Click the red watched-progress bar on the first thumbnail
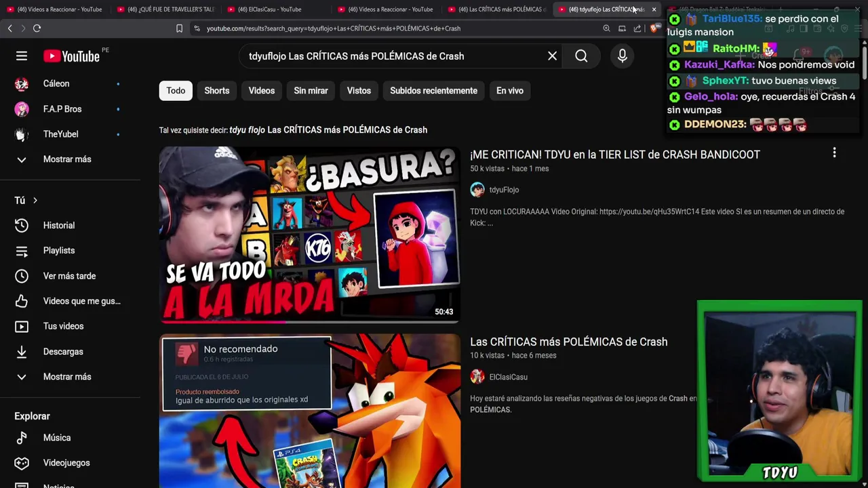This screenshot has height=488, width=868. [x=222, y=321]
